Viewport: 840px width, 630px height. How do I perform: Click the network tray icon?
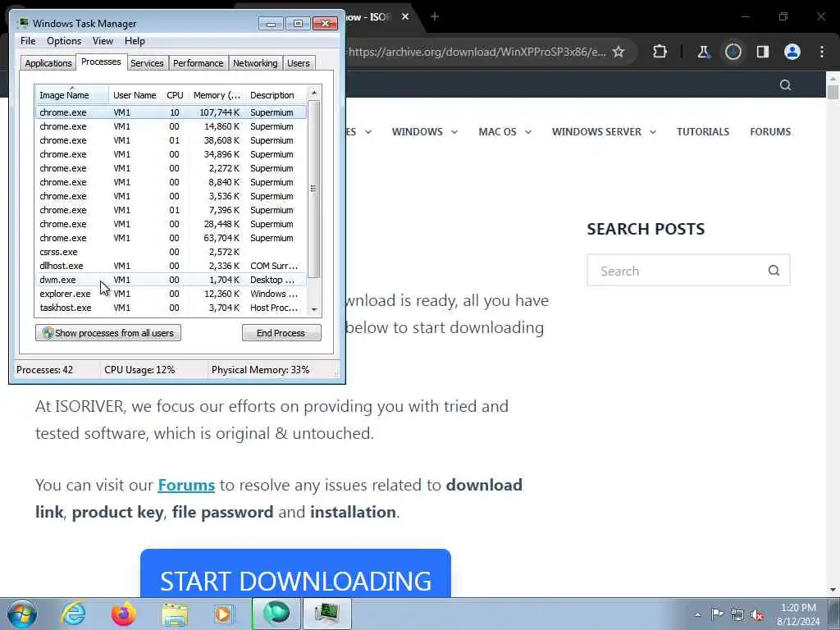click(737, 615)
